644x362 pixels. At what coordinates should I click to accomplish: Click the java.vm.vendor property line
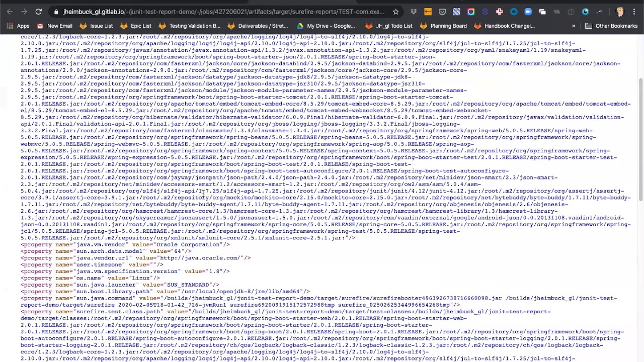pos(125,244)
